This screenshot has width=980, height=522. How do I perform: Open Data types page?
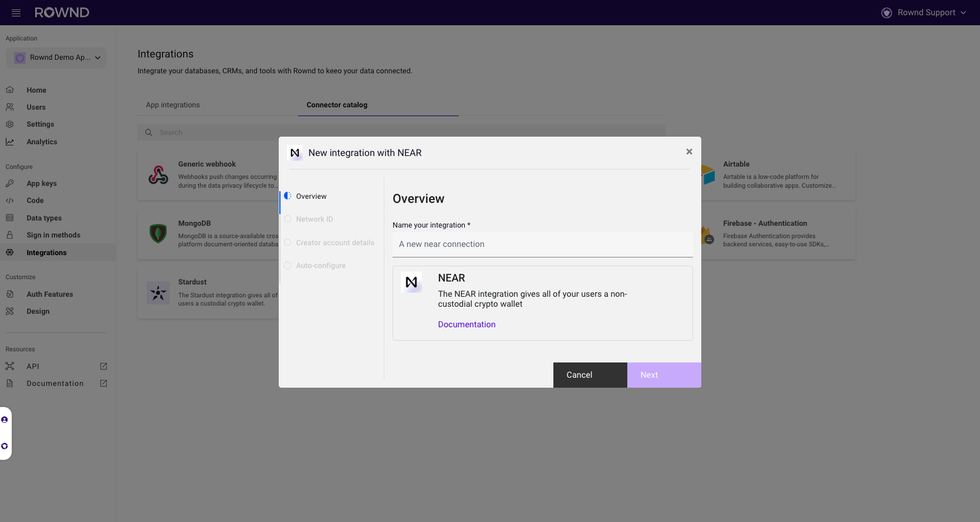click(44, 218)
